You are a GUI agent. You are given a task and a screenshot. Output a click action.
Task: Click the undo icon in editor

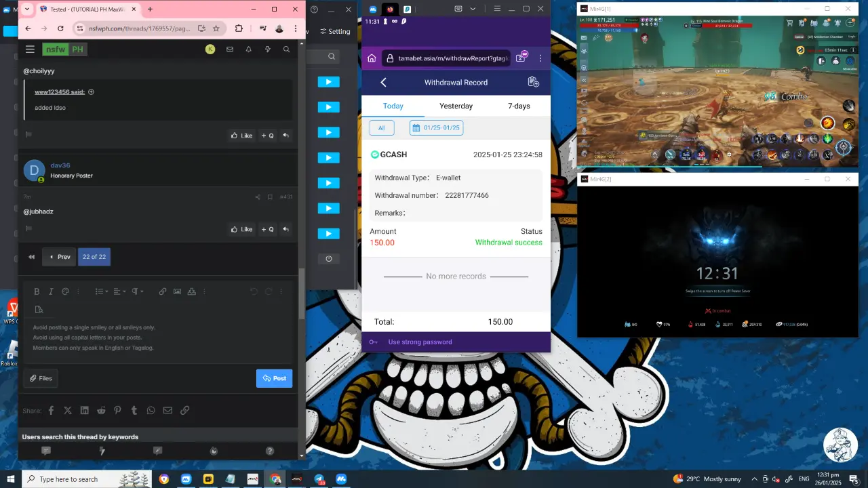254,291
